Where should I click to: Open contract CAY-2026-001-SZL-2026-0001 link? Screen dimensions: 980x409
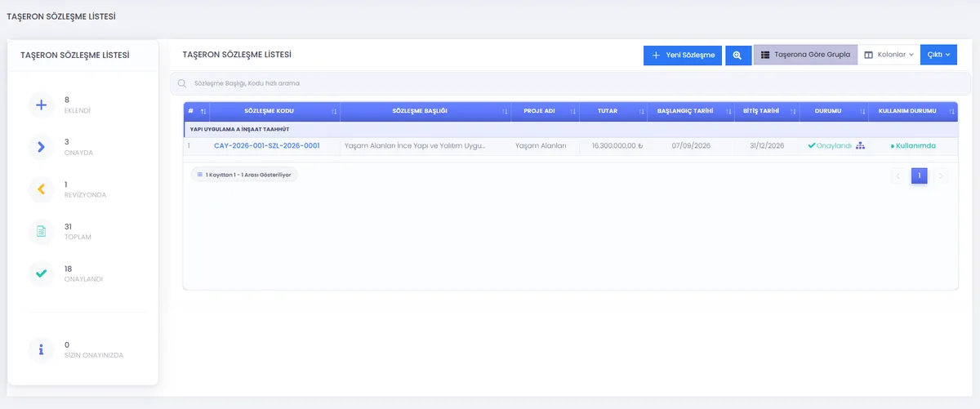click(x=267, y=145)
